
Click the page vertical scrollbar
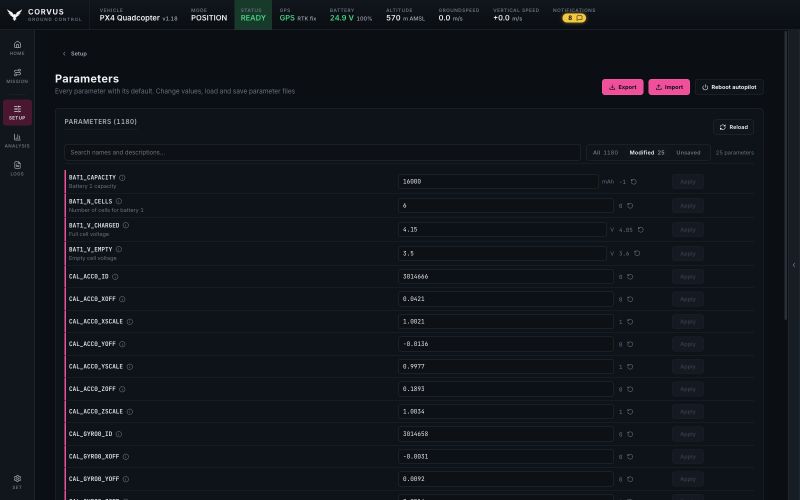coord(786,176)
